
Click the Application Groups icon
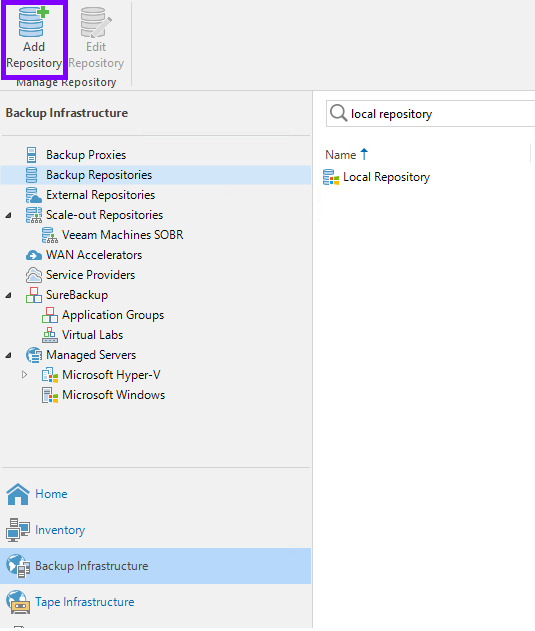[50, 315]
